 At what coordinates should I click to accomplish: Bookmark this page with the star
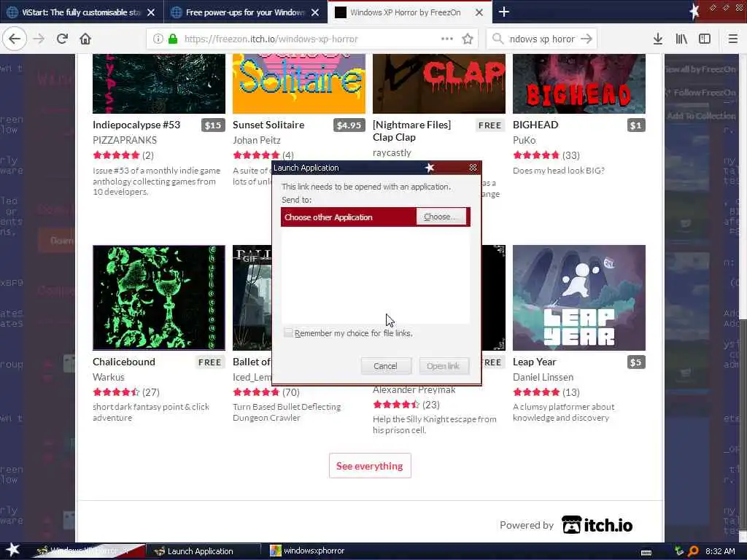coord(468,39)
